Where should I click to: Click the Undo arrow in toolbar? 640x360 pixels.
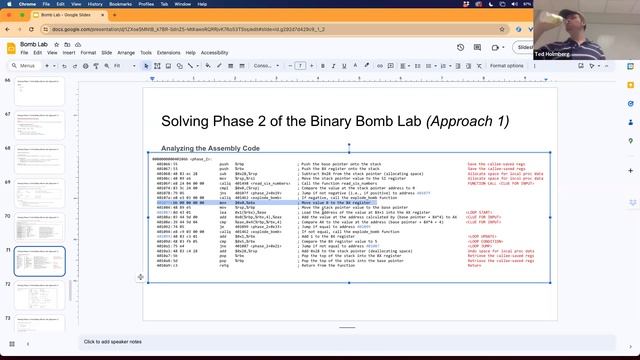point(64,66)
